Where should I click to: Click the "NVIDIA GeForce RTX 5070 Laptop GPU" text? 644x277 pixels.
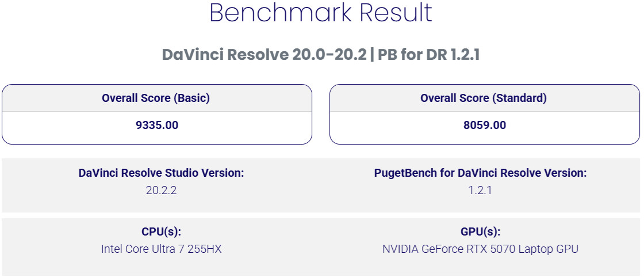[x=480, y=249]
